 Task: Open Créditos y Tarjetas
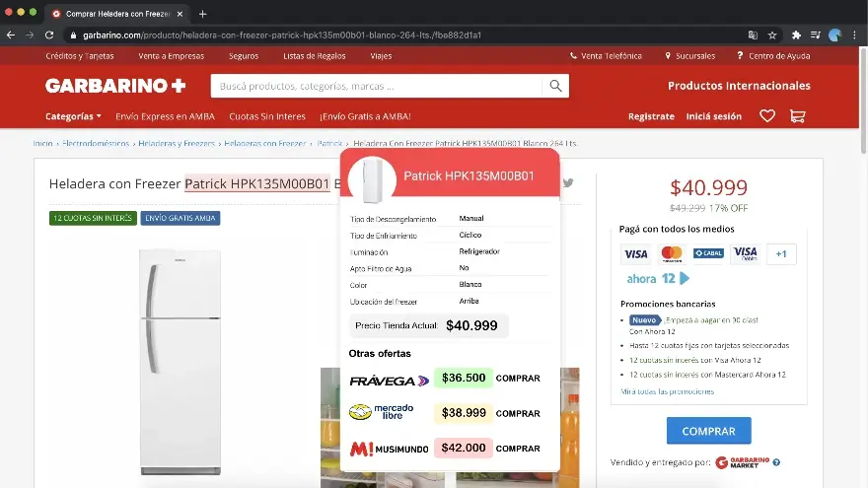pyautogui.click(x=80, y=56)
